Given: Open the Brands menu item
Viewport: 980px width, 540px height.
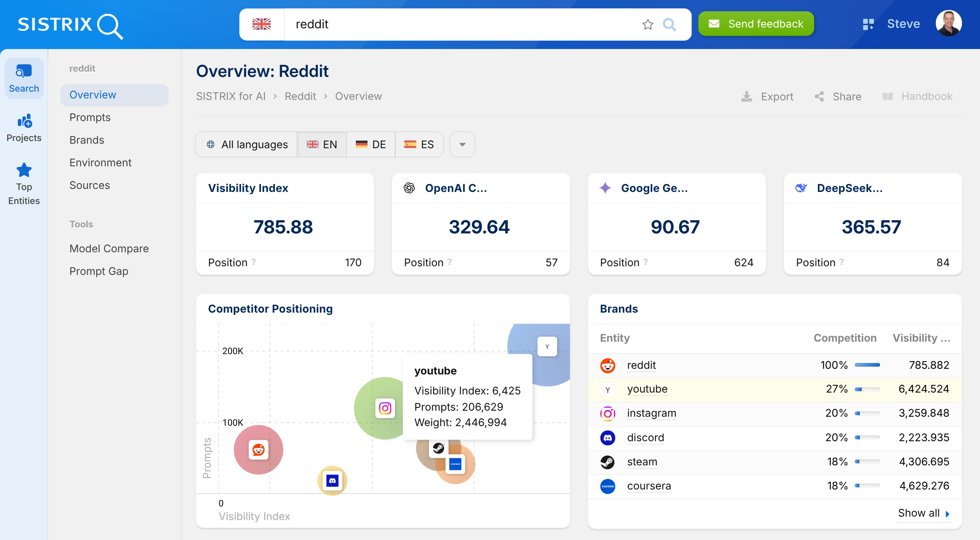Looking at the screenshot, I should point(87,140).
